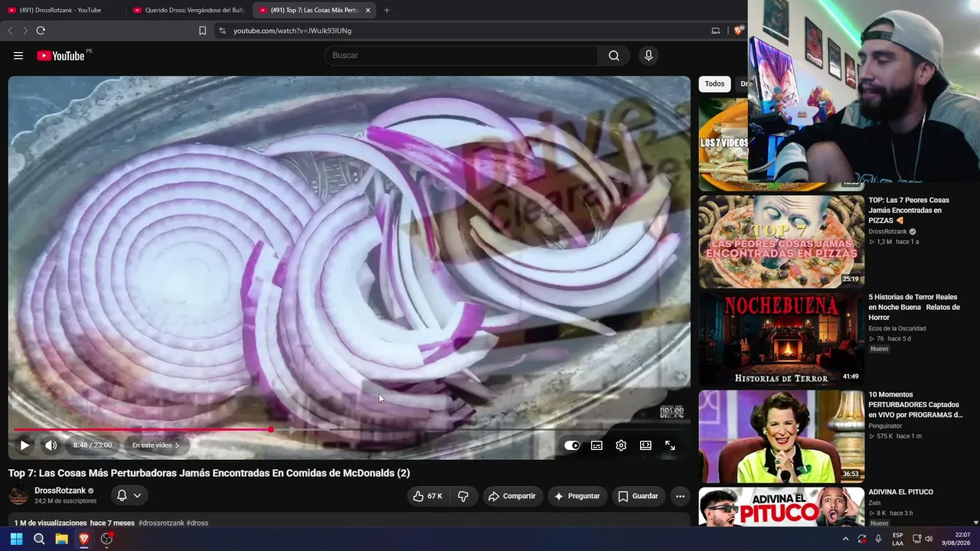The width and height of the screenshot is (980, 551).
Task: Click the Brave browser taskbar icon
Action: coord(84,539)
